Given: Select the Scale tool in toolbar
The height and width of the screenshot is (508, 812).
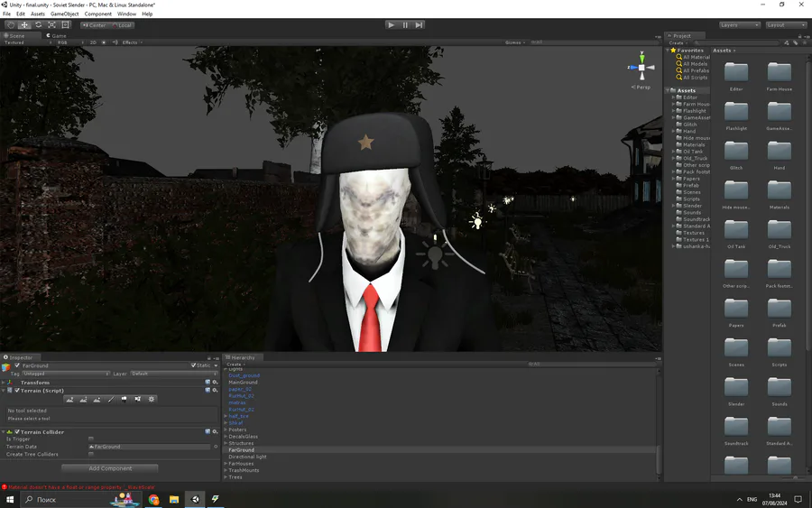Looking at the screenshot, I should pos(51,25).
